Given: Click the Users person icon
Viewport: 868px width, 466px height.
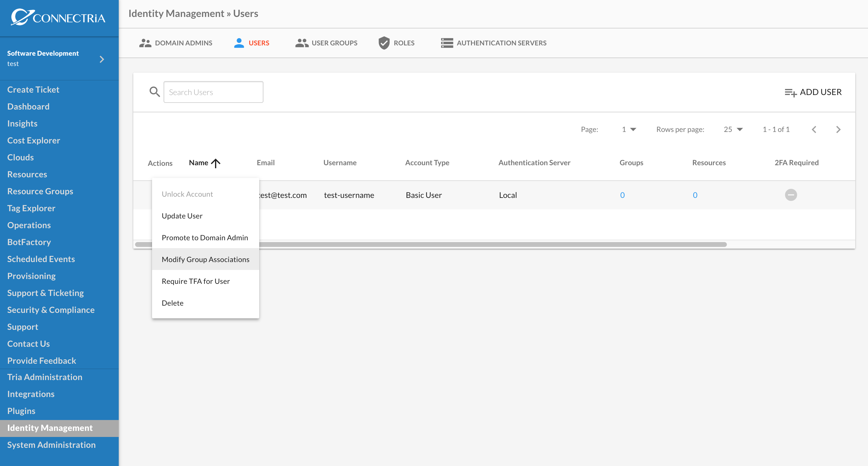Looking at the screenshot, I should coord(239,43).
